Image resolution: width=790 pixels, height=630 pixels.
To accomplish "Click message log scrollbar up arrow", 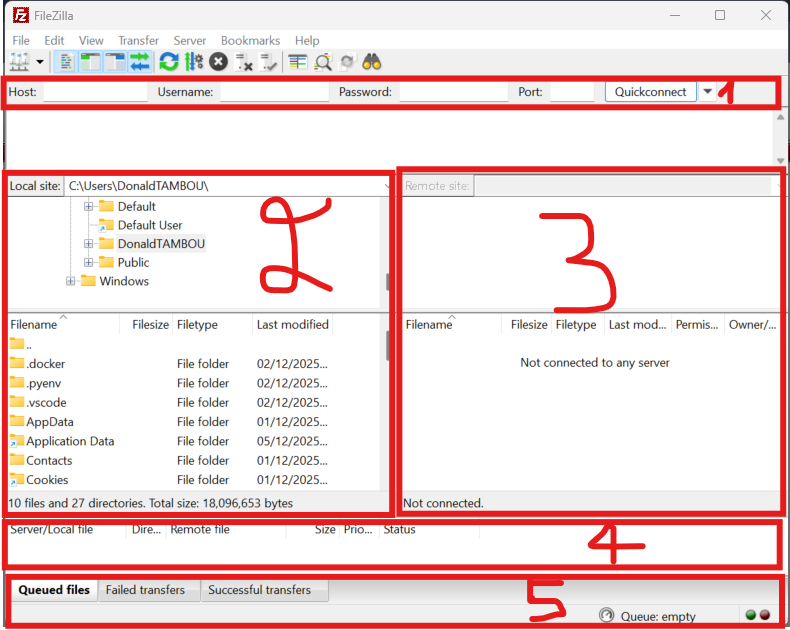I will pos(780,117).
